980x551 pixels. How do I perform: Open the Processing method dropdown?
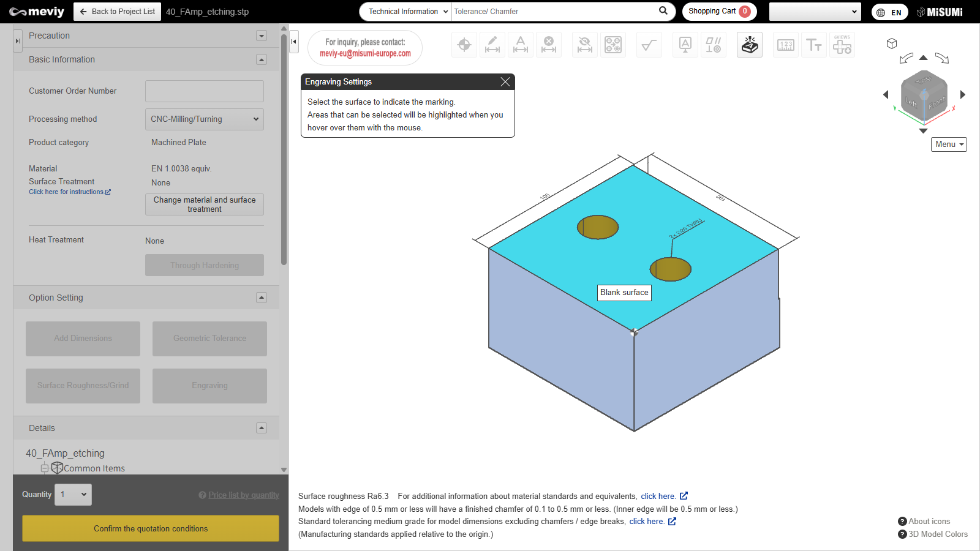click(x=204, y=119)
